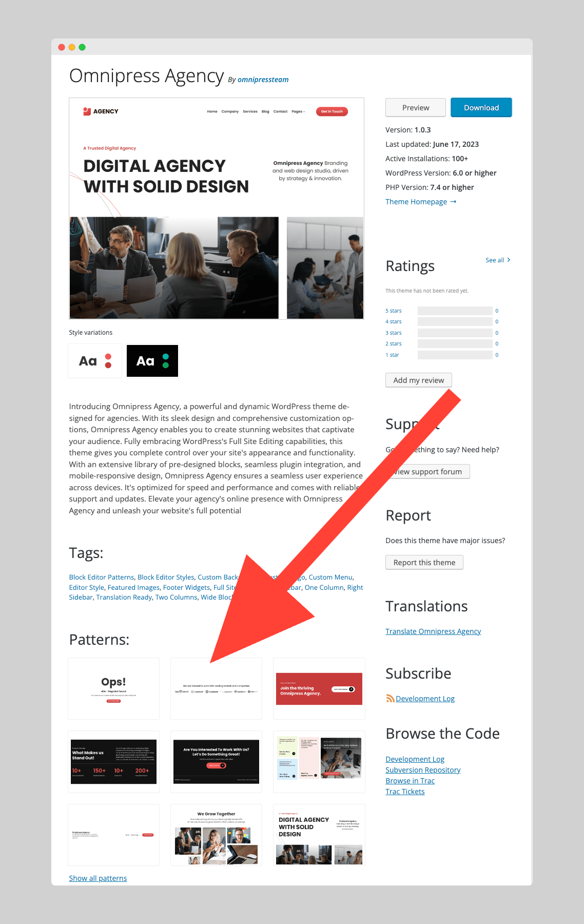Open the Join the thriving pattern thumbnail
The height and width of the screenshot is (924, 584).
click(x=319, y=688)
